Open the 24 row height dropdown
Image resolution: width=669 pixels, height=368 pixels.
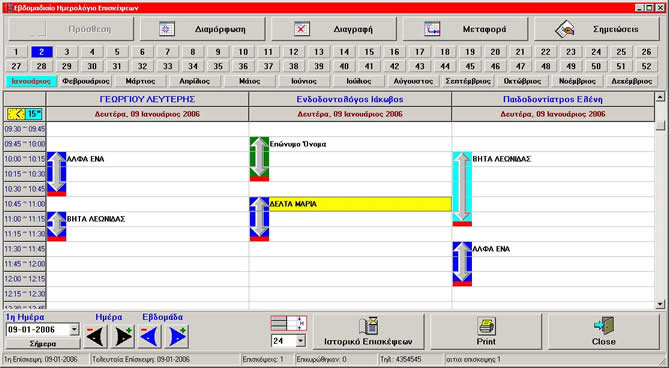point(300,341)
